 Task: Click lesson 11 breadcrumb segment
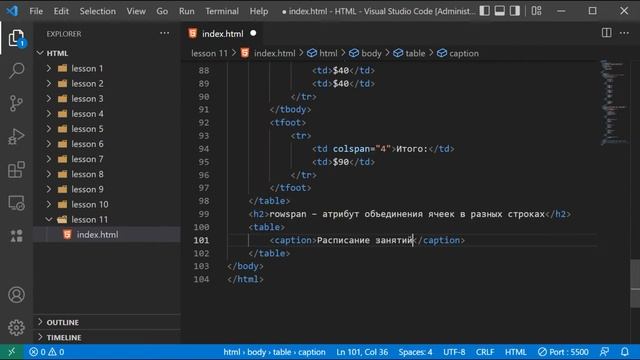tap(209, 53)
